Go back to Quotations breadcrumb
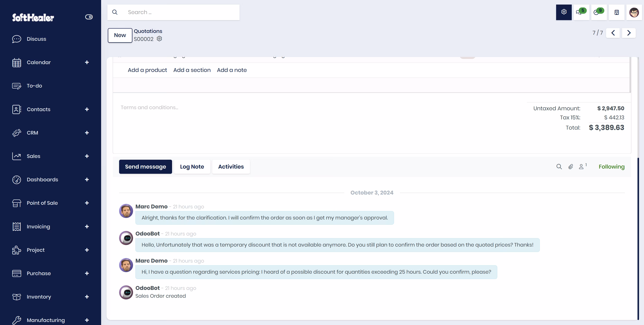Image resolution: width=644 pixels, height=325 pixels. coord(148,31)
